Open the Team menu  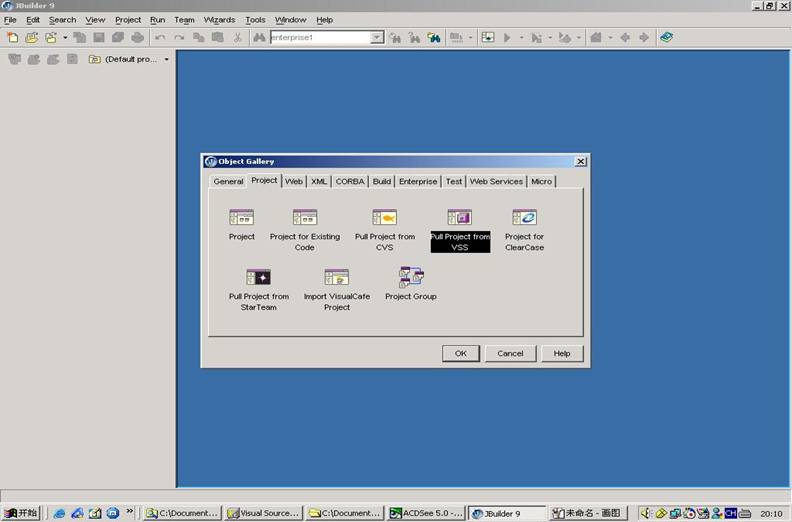tap(184, 20)
